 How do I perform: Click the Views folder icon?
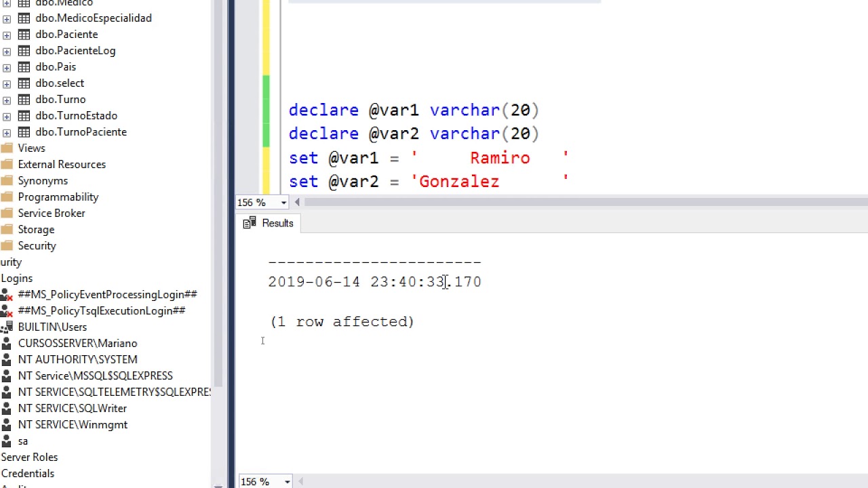click(x=7, y=148)
